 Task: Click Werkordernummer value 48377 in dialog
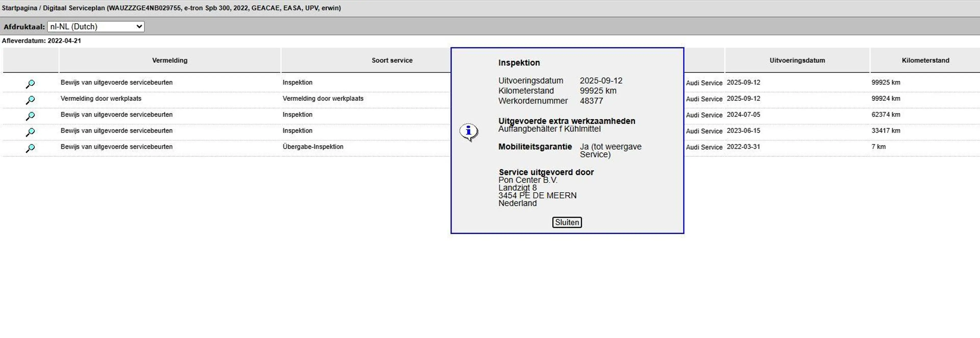click(x=591, y=101)
